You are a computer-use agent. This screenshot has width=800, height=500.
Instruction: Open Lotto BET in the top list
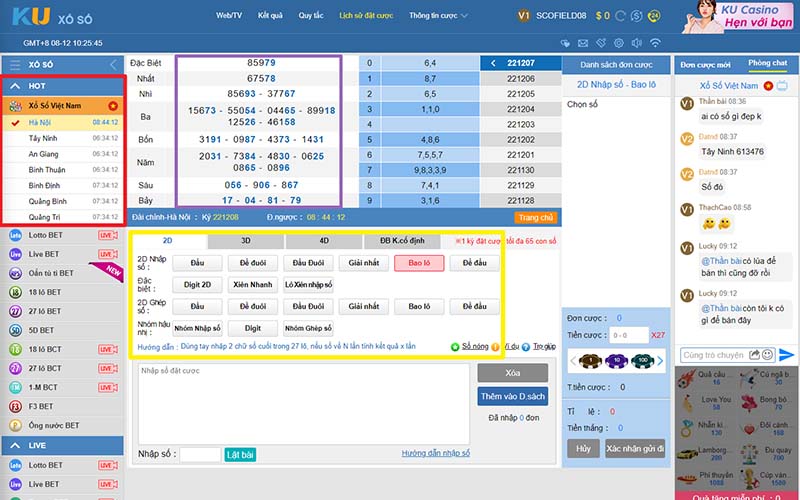[x=62, y=235]
